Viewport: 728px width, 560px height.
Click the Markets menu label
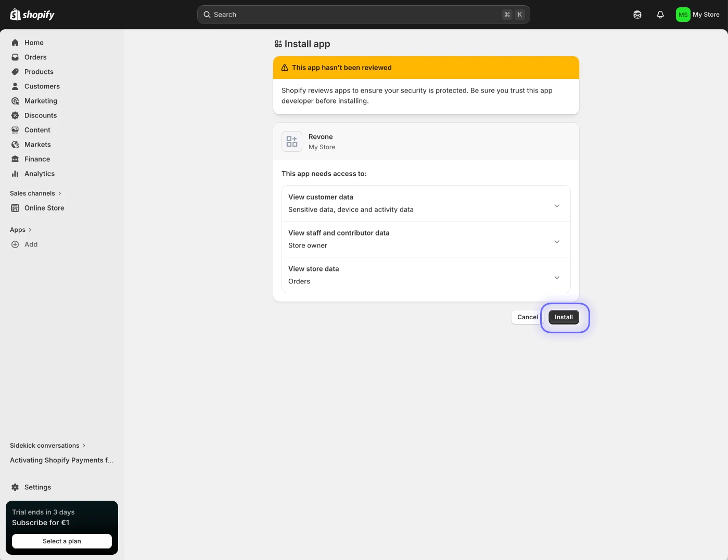[x=37, y=145]
